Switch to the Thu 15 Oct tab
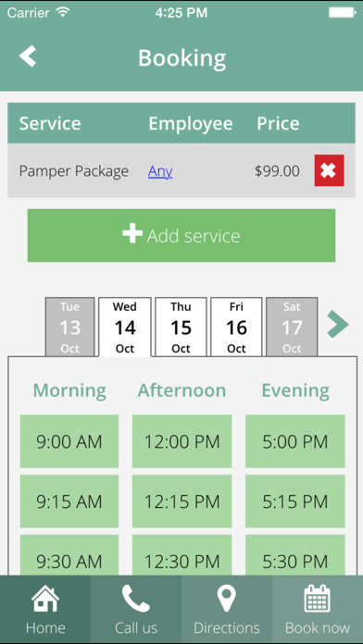Viewport: 363px width, 644px height. (181, 327)
